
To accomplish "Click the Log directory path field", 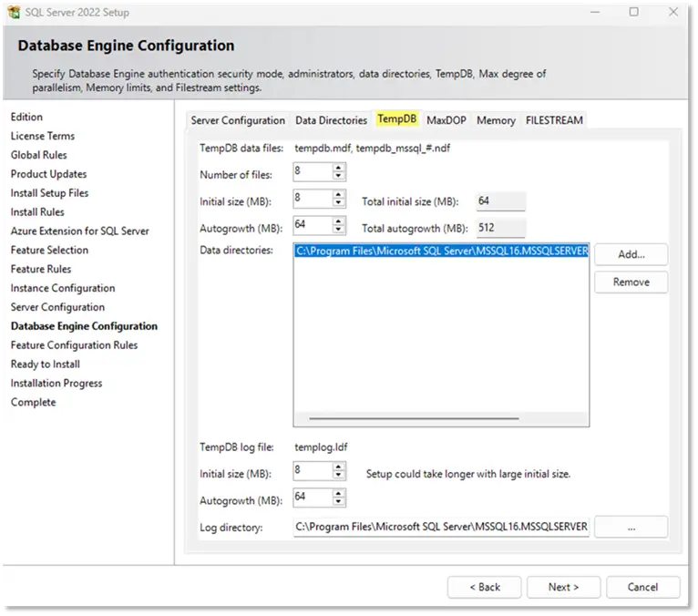I will tap(441, 527).
